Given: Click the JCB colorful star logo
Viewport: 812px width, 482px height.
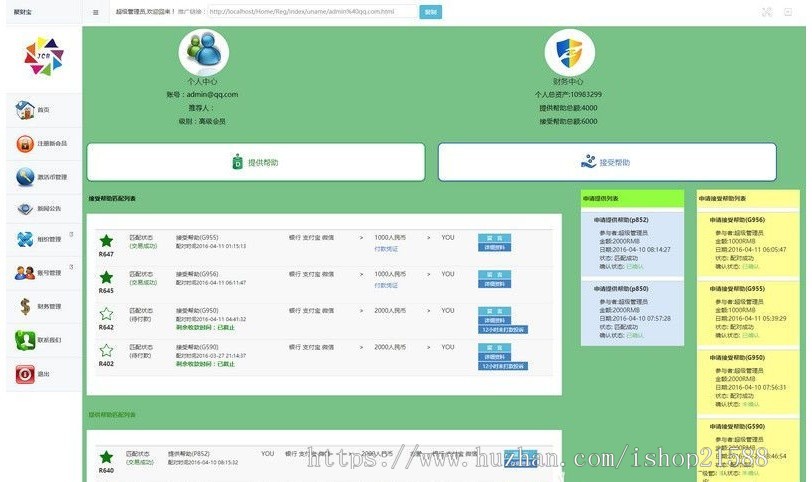Looking at the screenshot, I should click(x=44, y=56).
